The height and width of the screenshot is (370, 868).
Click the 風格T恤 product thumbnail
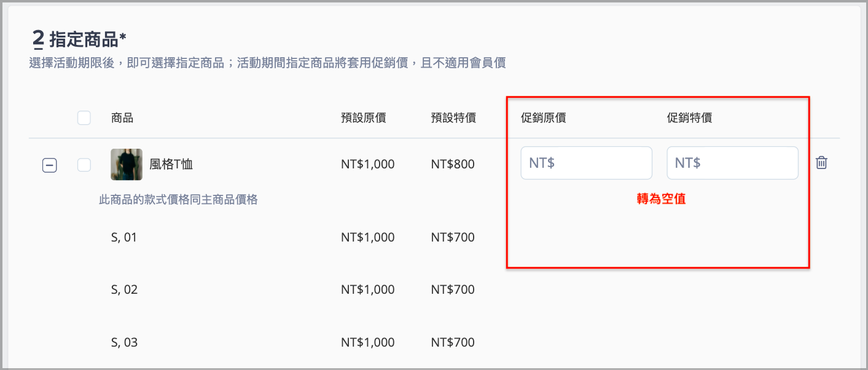pyautogui.click(x=127, y=165)
